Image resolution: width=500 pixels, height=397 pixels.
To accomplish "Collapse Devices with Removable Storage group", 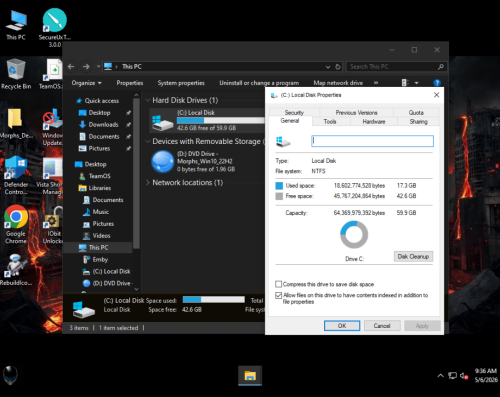I will 148,141.
